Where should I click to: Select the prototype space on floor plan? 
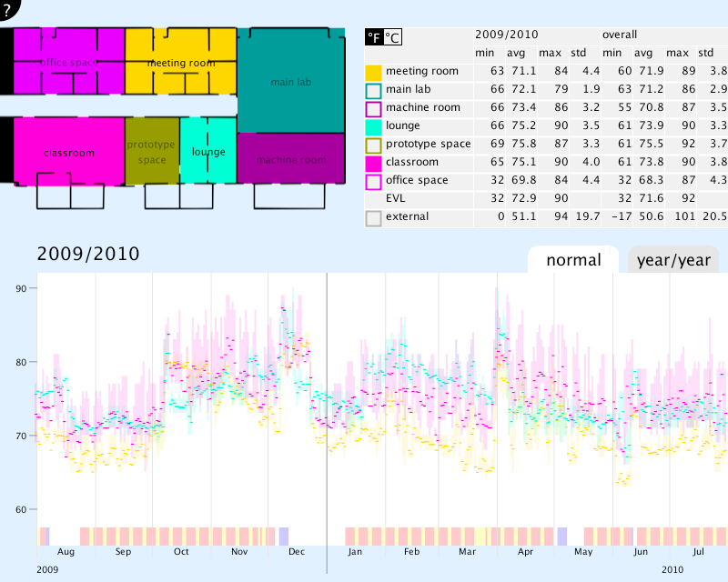[x=152, y=150]
